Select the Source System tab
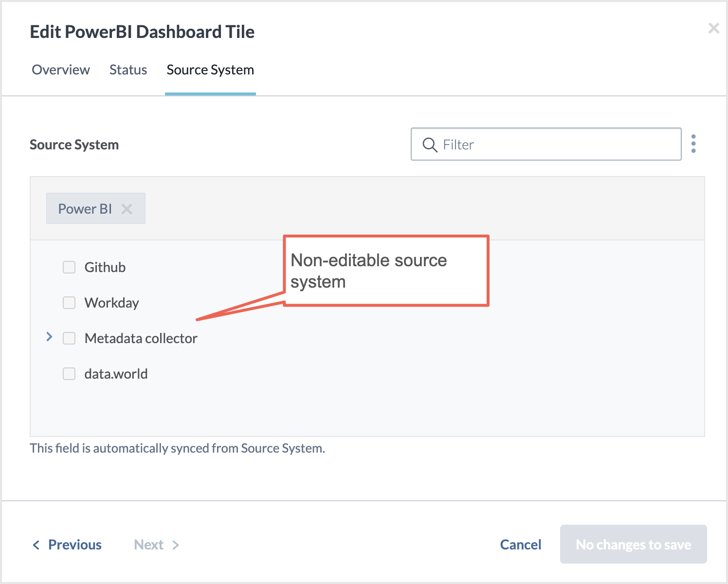This screenshot has height=584, width=728. pos(210,70)
